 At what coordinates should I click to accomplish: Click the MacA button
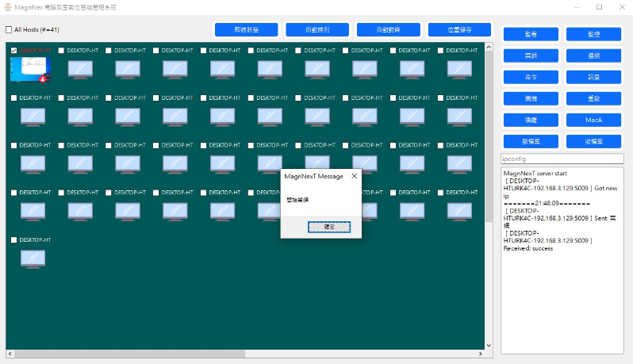(593, 120)
